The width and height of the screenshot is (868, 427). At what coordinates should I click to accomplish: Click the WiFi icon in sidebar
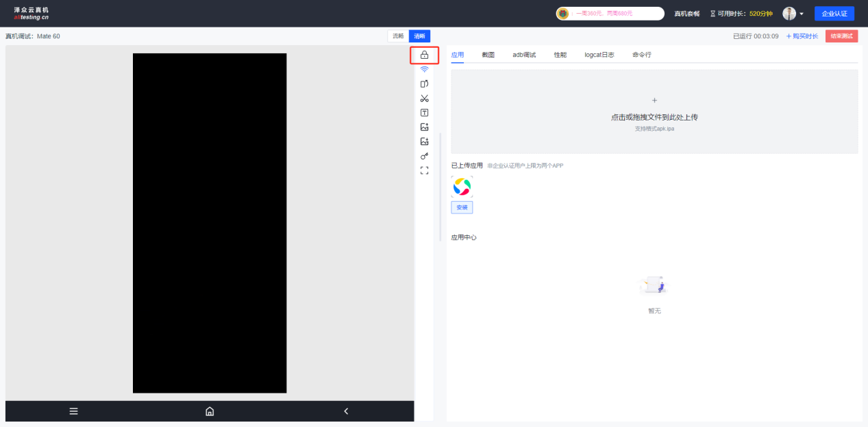point(424,69)
